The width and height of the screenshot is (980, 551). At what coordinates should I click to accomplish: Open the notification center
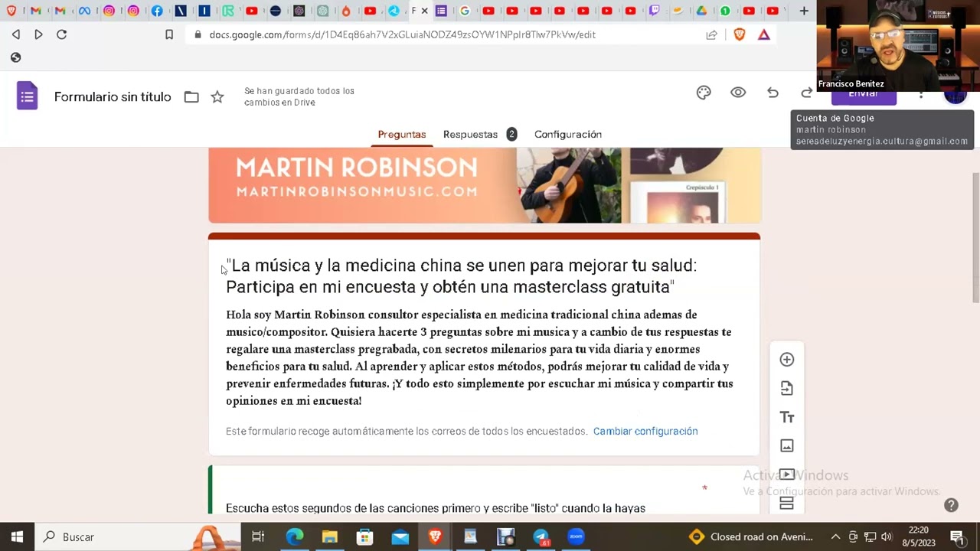[956, 537]
